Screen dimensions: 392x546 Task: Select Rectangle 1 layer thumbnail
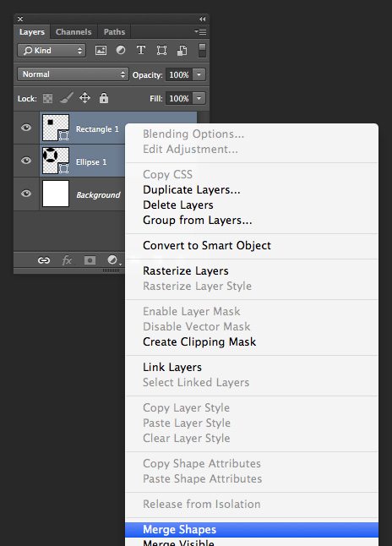tap(56, 128)
